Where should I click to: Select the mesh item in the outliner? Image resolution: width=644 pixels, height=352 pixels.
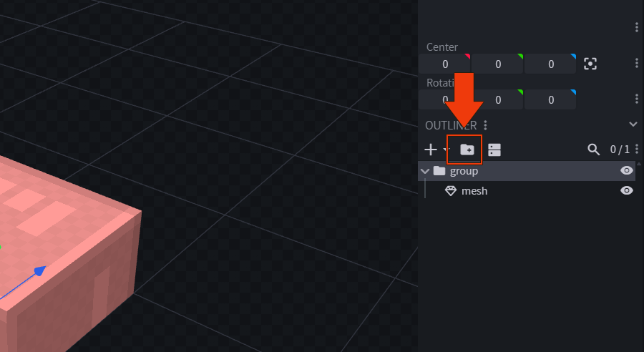[474, 191]
